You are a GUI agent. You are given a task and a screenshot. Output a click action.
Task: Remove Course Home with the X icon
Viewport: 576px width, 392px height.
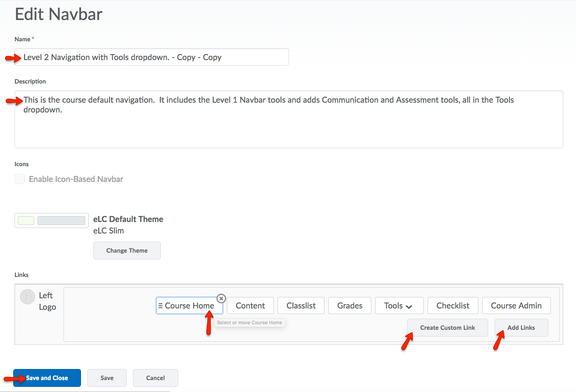coord(221,299)
